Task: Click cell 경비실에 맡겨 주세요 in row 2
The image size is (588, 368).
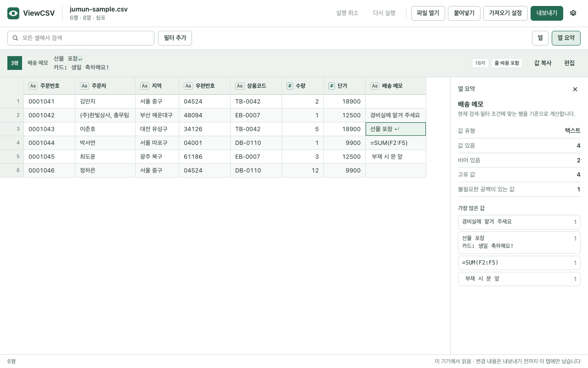Action: (x=396, y=115)
